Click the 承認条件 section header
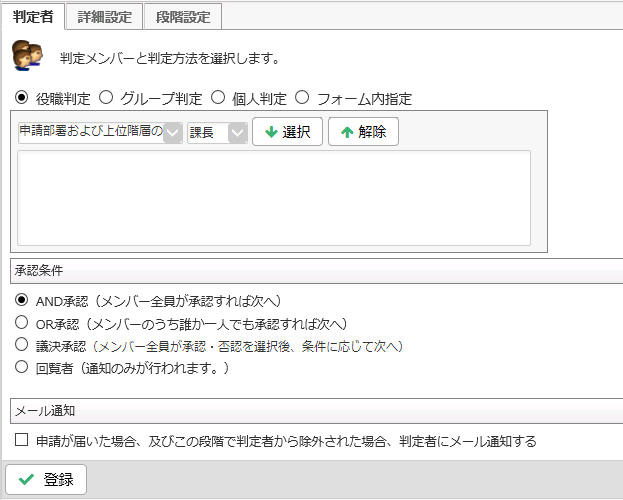 pyautogui.click(x=316, y=271)
